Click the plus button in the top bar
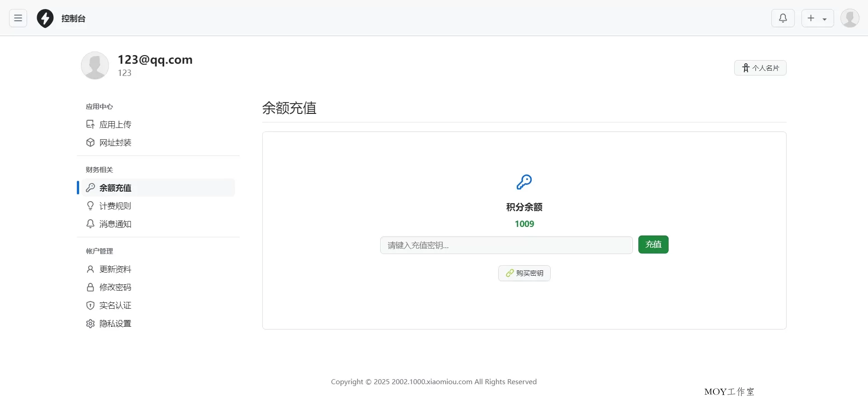This screenshot has height=414, width=868. (811, 18)
